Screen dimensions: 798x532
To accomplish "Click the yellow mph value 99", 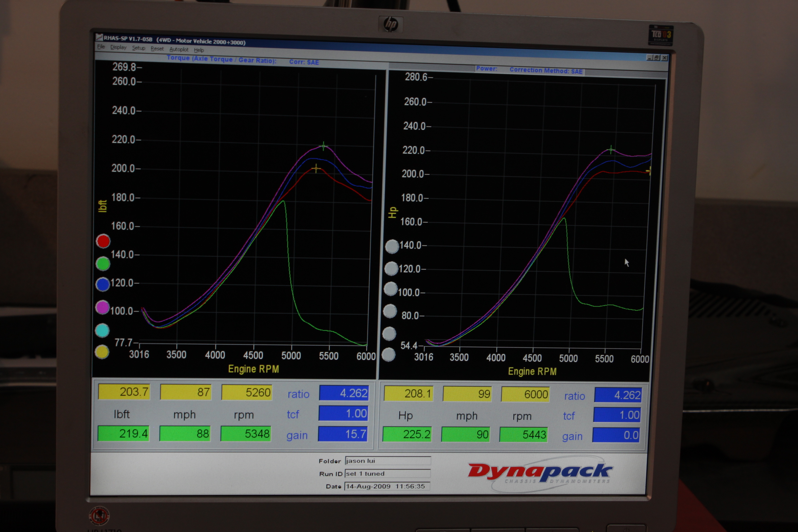I will click(467, 394).
